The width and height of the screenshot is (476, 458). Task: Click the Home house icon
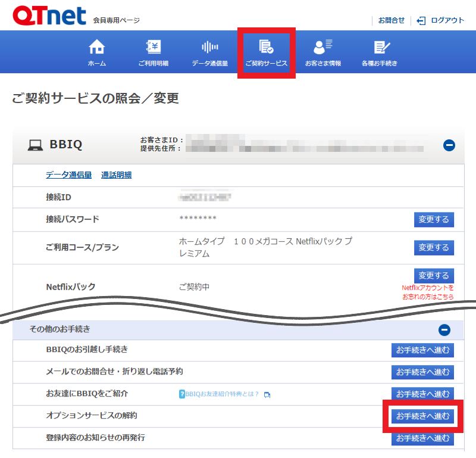[96, 46]
